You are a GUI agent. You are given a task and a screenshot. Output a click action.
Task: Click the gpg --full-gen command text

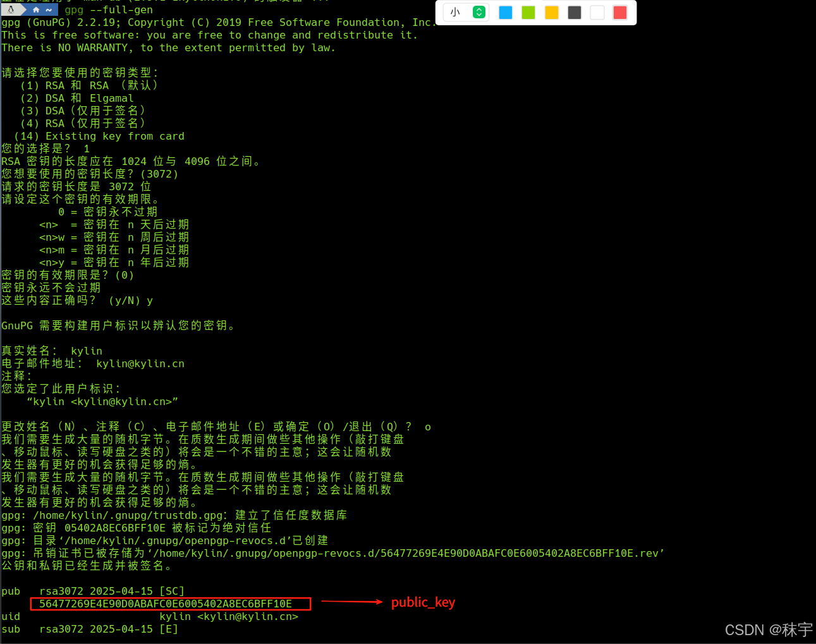click(x=109, y=9)
